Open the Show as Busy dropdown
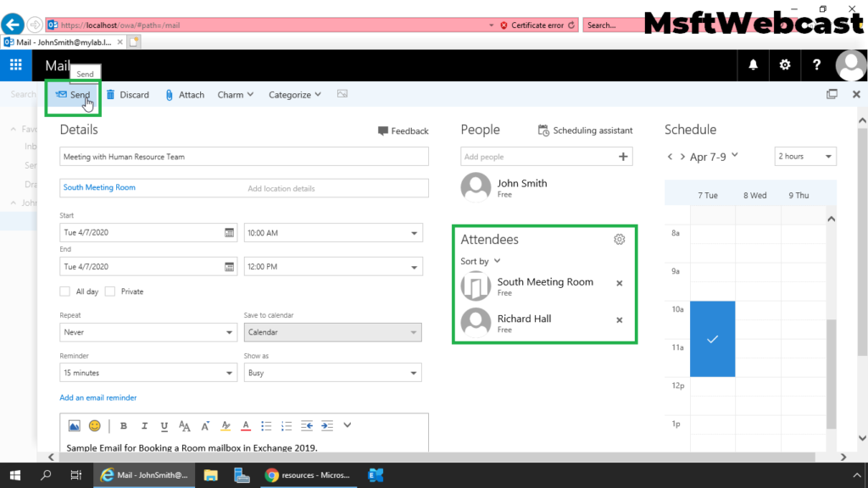The width and height of the screenshot is (868, 488). tap(332, 373)
